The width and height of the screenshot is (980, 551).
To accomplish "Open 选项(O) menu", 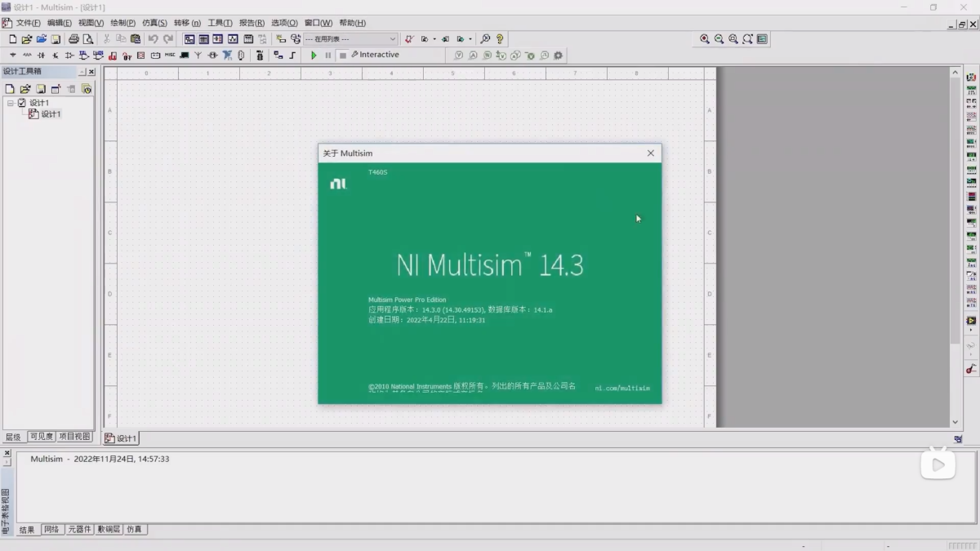I will pyautogui.click(x=284, y=23).
